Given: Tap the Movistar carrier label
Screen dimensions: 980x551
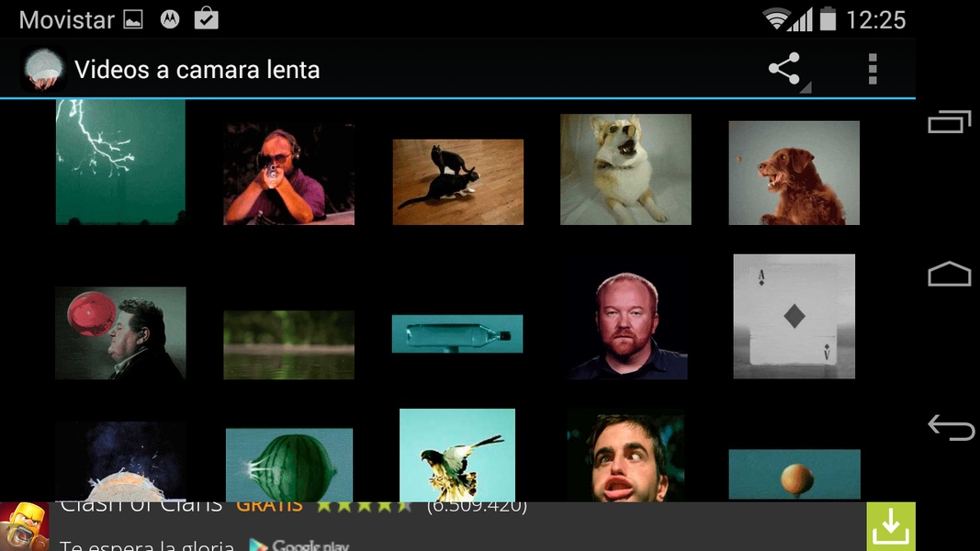Looking at the screenshot, I should click(x=67, y=20).
